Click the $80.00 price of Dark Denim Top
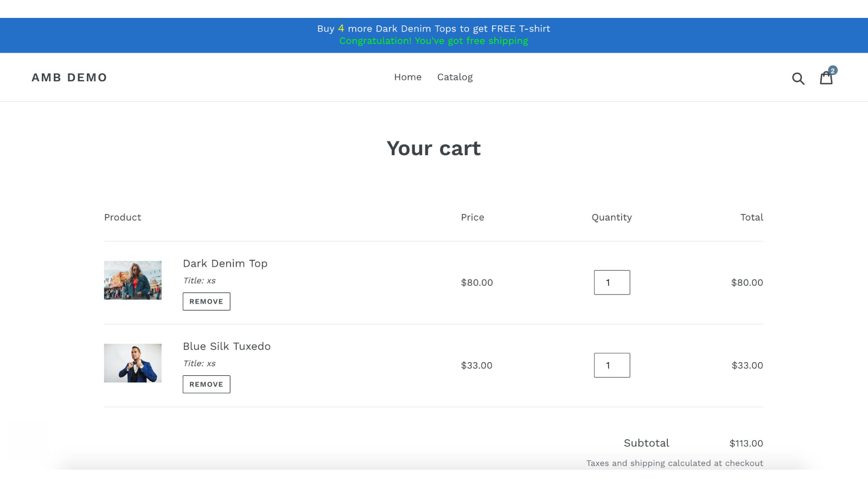The height and width of the screenshot is (488, 868). click(x=477, y=282)
